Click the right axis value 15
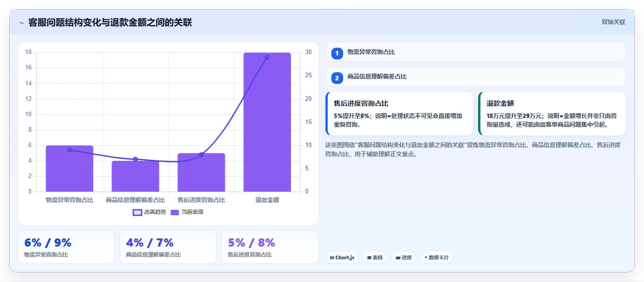The width and height of the screenshot is (644, 282). coord(308,122)
